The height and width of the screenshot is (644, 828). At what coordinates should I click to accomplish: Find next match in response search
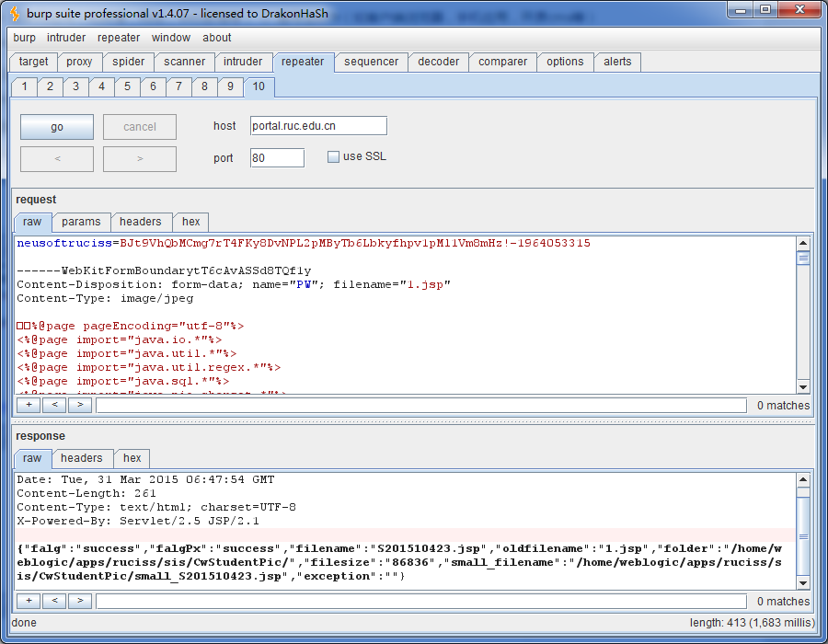pos(80,602)
